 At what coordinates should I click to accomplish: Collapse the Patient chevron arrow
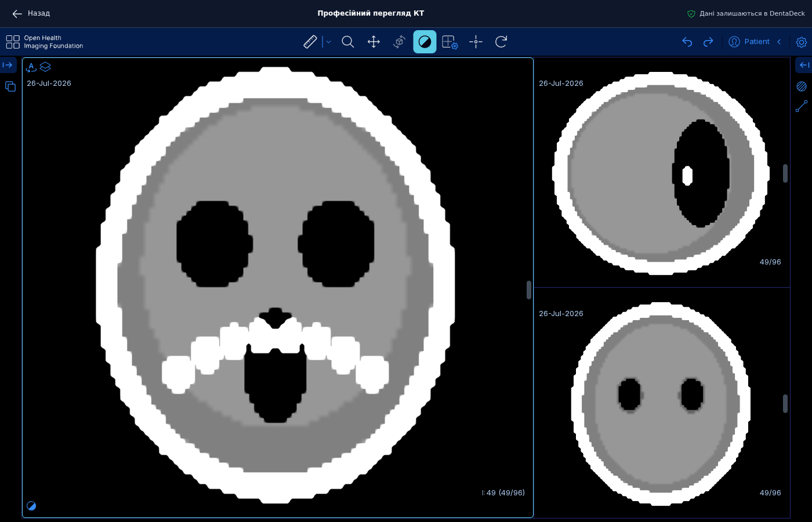click(x=779, y=42)
